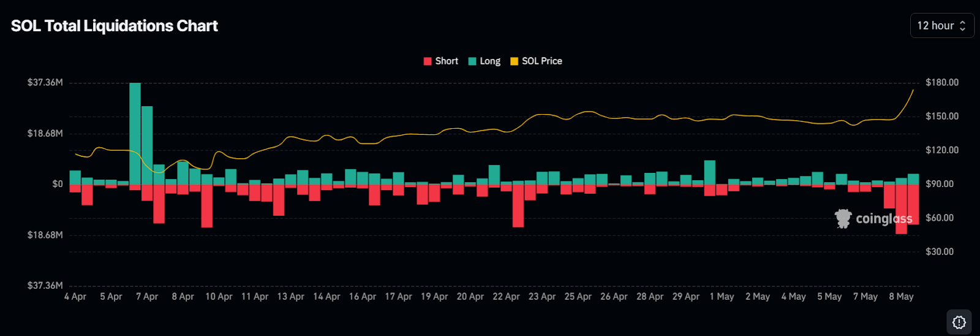Click the coinglass watermark logo icon
The image size is (980, 336).
[x=843, y=218]
